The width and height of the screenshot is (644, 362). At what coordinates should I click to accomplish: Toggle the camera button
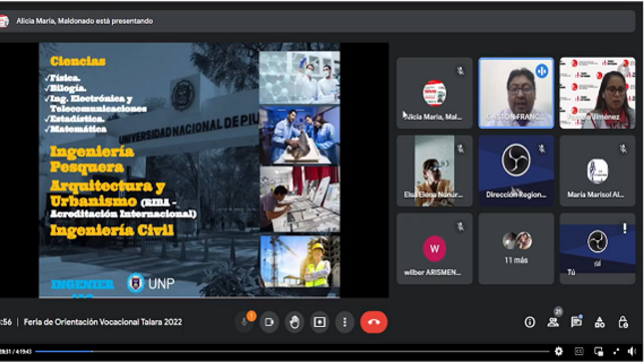point(270,322)
